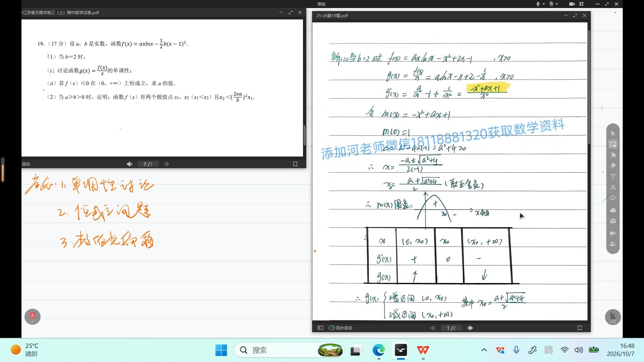This screenshot has height=362, width=644.
Task: Open Microsoft Edge from the taskbar
Action: click(x=379, y=350)
